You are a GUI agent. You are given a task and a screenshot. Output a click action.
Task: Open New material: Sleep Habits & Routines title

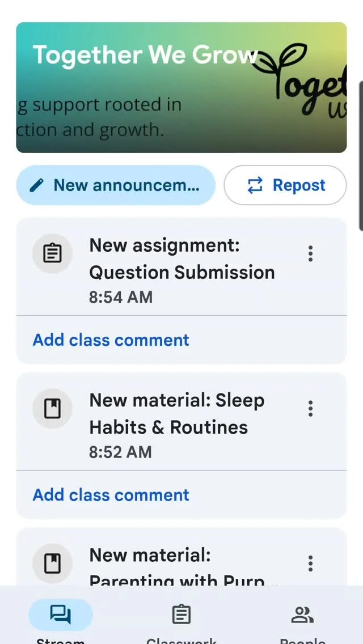[x=177, y=414]
